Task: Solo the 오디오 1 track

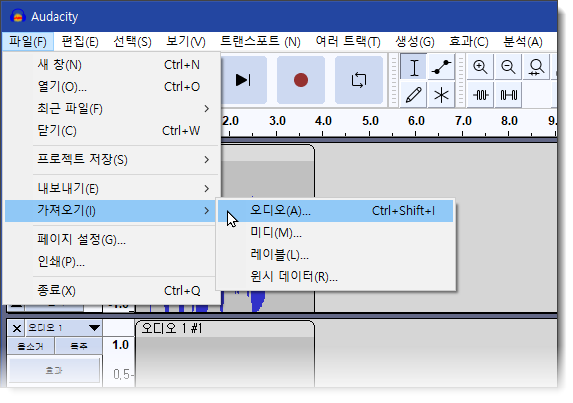Action: [79, 346]
